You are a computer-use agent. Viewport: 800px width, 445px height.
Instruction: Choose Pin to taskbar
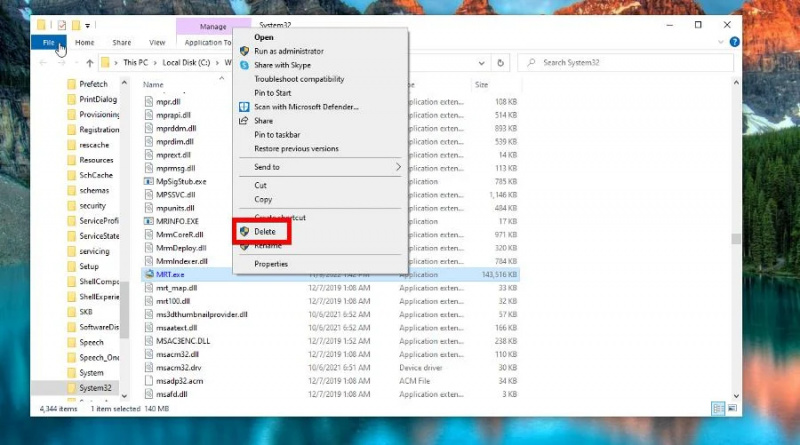(x=277, y=135)
